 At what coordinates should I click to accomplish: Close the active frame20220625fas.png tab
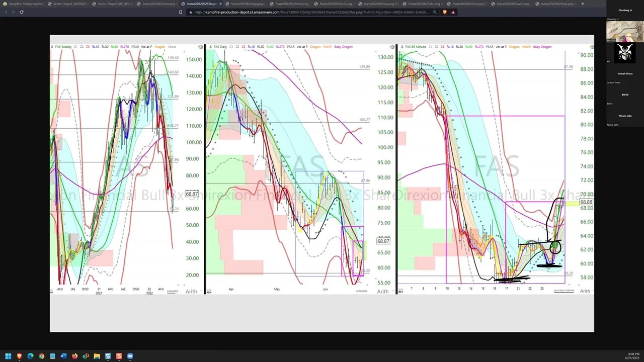pyautogui.click(x=220, y=4)
